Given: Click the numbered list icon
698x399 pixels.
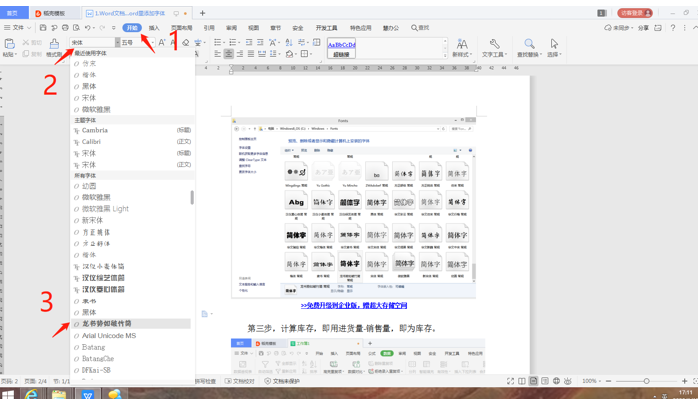Looking at the screenshot, I should (x=232, y=42).
